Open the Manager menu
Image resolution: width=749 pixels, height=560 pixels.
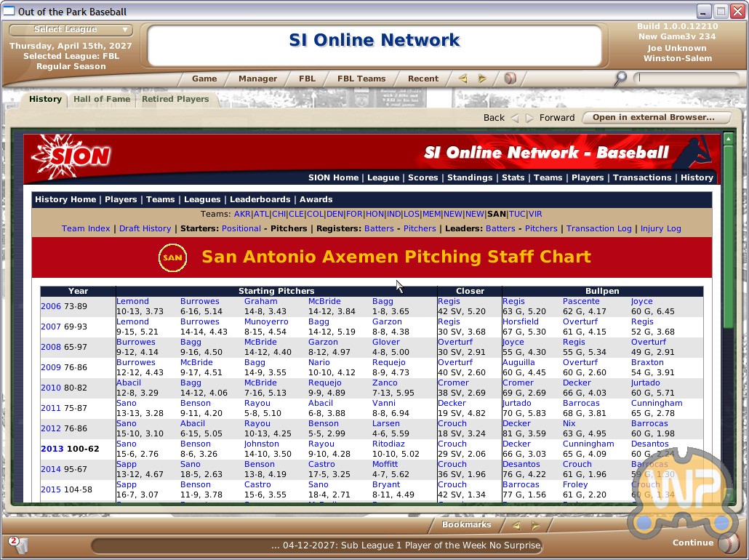pos(257,79)
